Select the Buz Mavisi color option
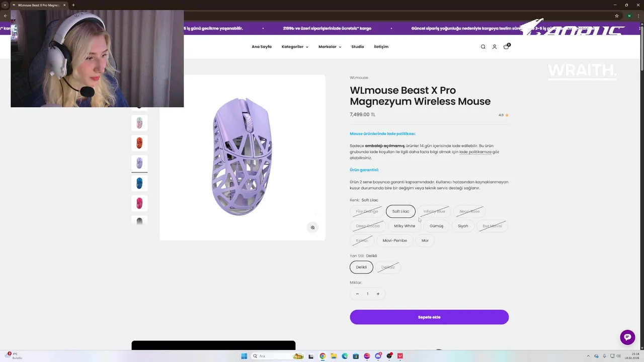The height and width of the screenshot is (362, 644). coord(492,226)
